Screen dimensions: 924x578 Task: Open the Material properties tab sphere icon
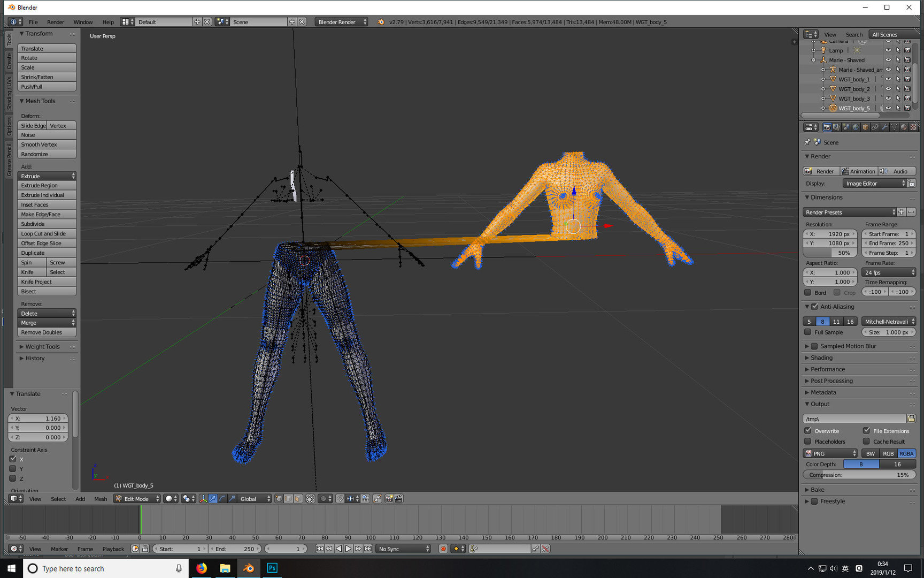pyautogui.click(x=904, y=127)
